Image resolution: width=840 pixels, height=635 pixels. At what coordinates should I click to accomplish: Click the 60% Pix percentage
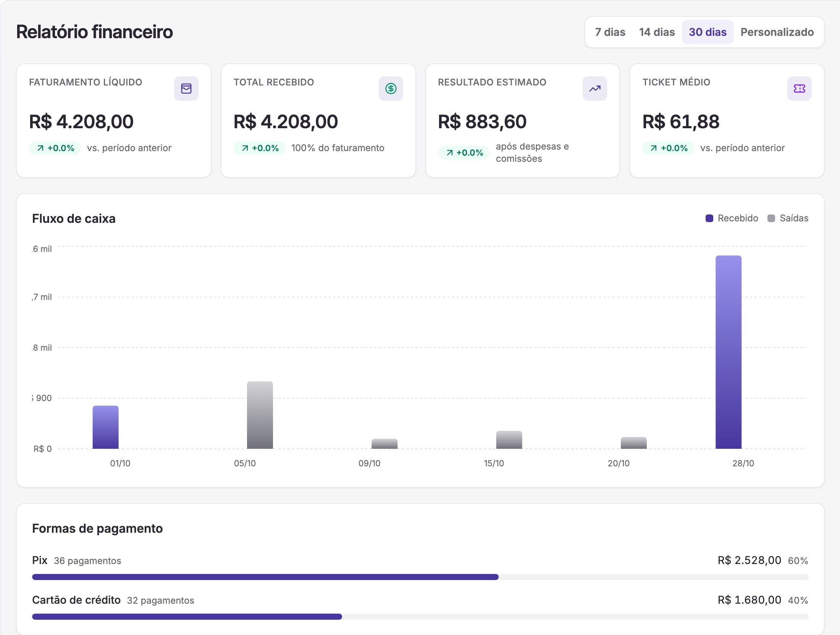[798, 561]
